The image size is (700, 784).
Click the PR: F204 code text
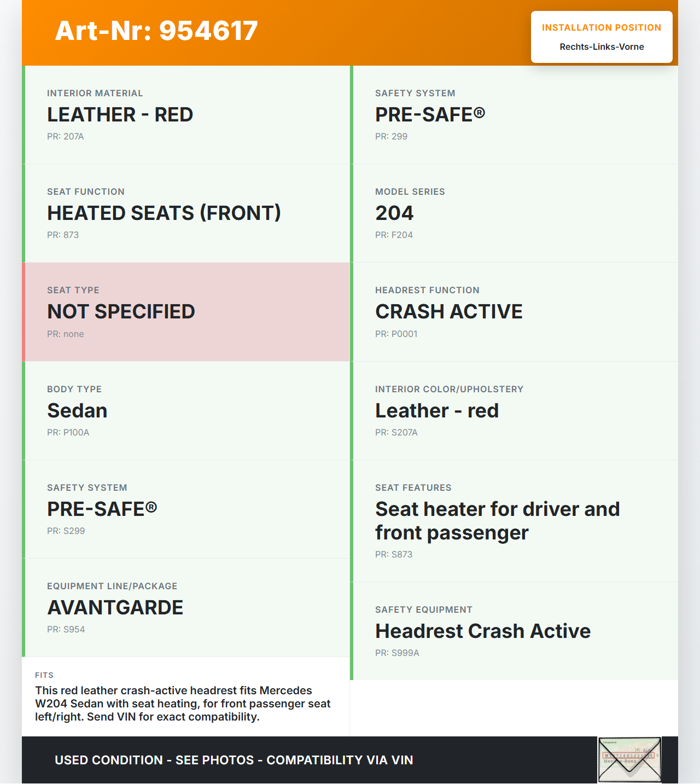pyautogui.click(x=394, y=235)
